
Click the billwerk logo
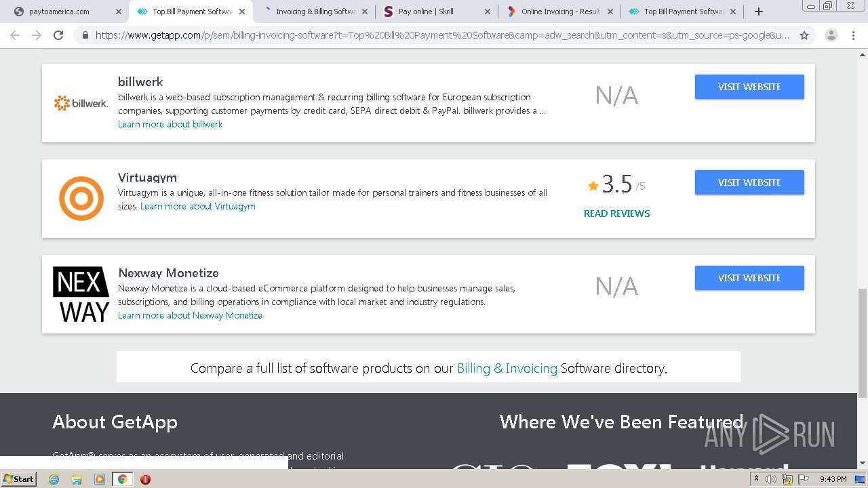click(81, 103)
